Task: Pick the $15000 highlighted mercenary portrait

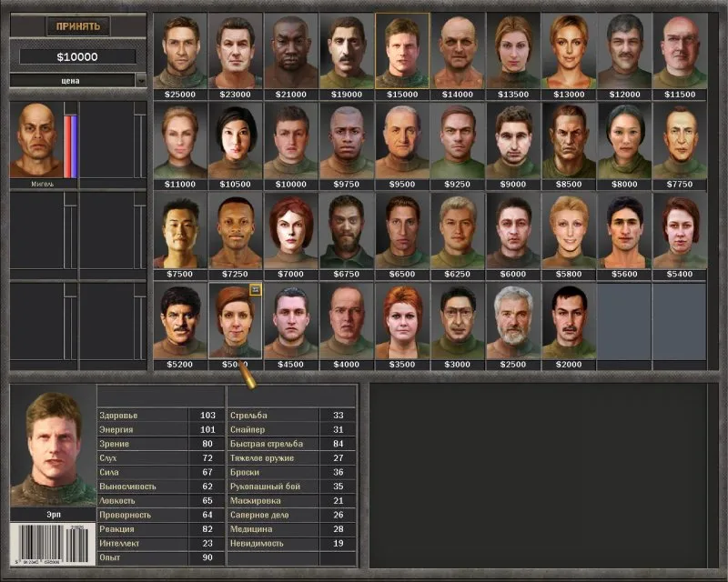Action: [x=402, y=51]
